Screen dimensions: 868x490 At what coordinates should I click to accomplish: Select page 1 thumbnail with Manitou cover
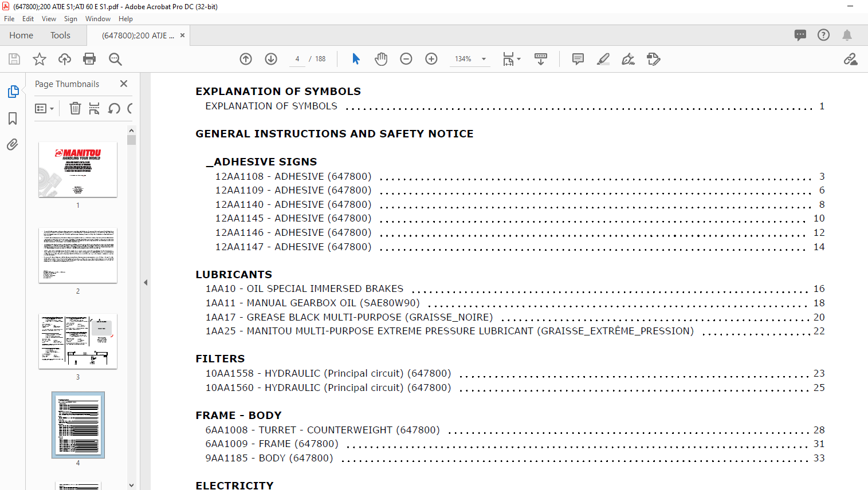coord(78,169)
